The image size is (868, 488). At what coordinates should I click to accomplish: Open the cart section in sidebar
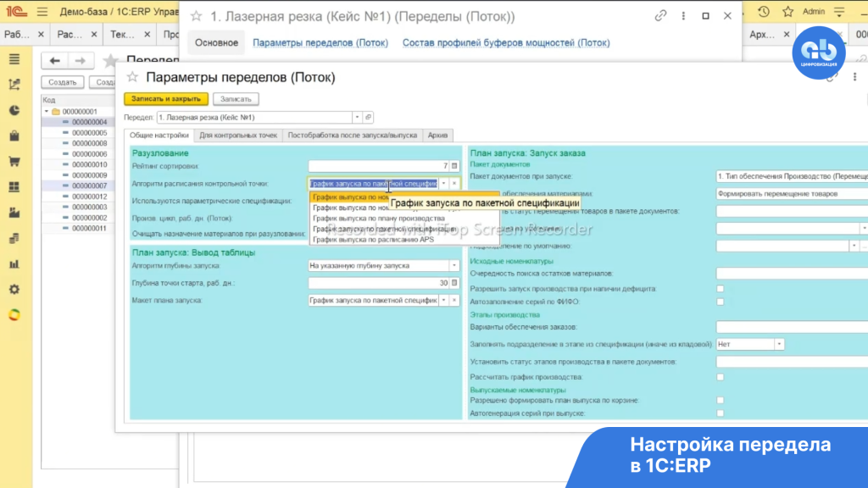coord(14,162)
